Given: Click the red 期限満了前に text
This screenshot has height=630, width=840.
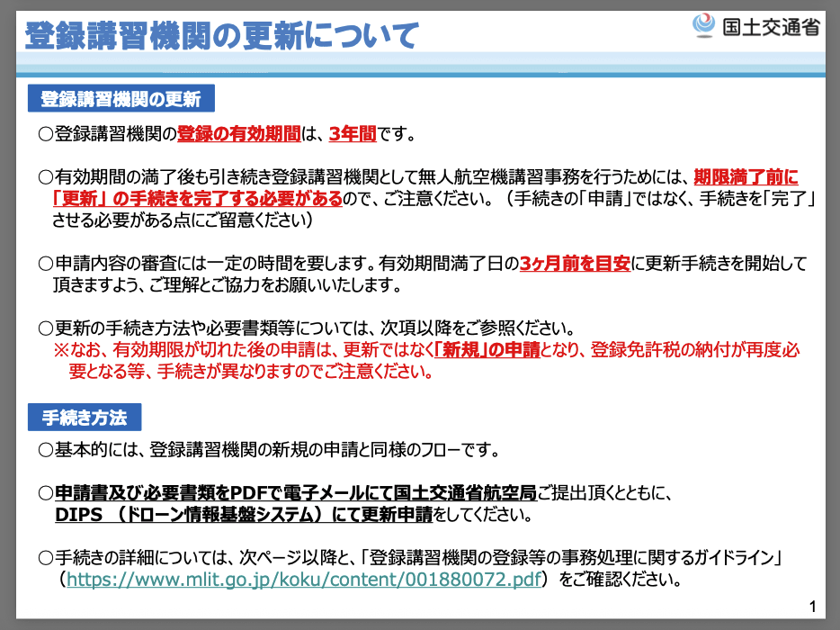Looking at the screenshot, I should (746, 176).
